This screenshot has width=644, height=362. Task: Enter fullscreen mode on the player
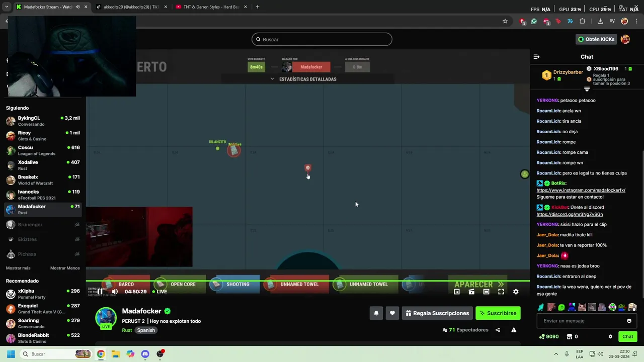click(501, 292)
